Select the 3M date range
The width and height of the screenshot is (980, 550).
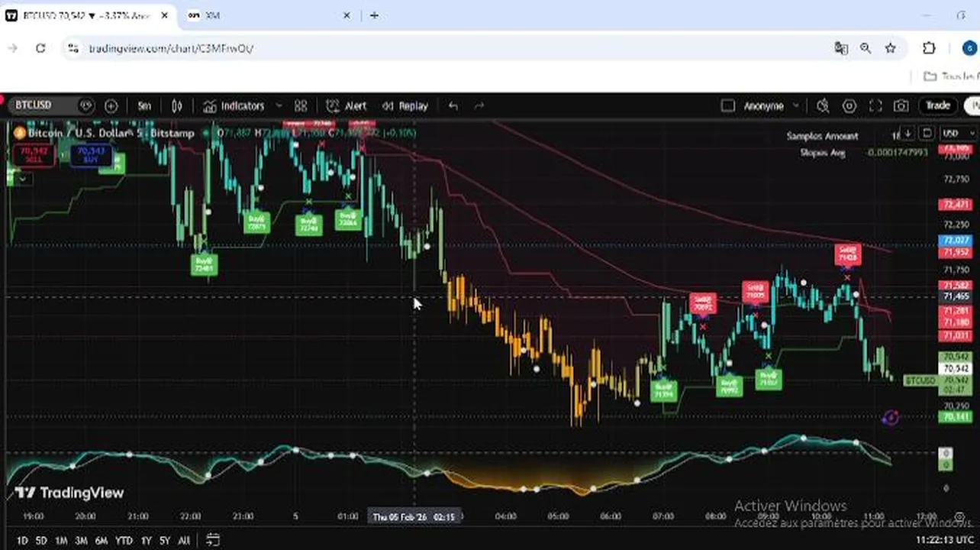[81, 540]
